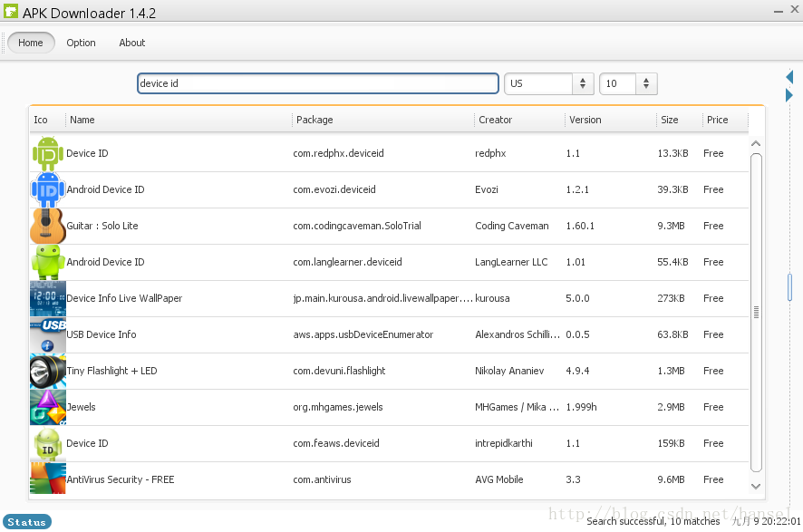Select the Guitar : Solo Lite name cell
The width and height of the screenshot is (803, 532).
(102, 226)
